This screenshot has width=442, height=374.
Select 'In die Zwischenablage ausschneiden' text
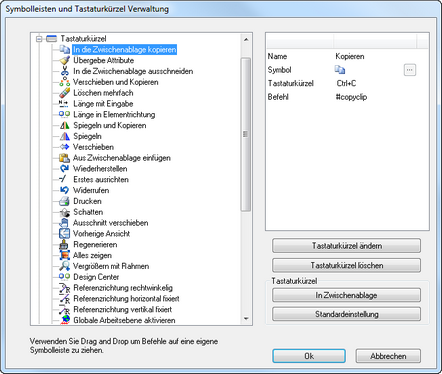pyautogui.click(x=133, y=71)
